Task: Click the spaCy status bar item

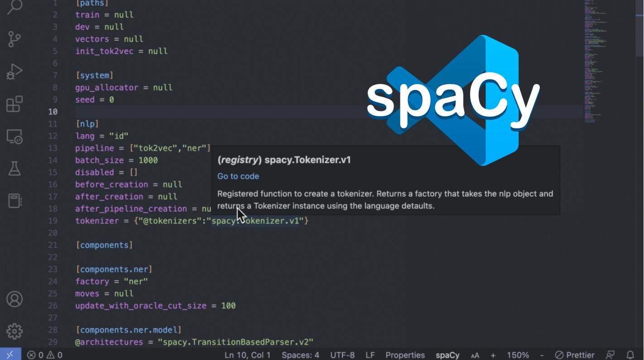Action: (x=447, y=355)
